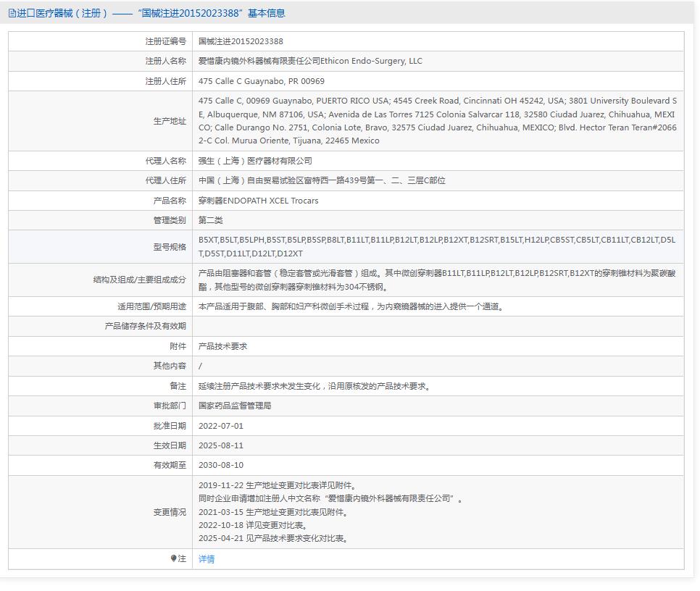Image resolution: width=700 pixels, height=591 pixels.
Task: Click the lightbulb icon next to 注
Action: 174,558
